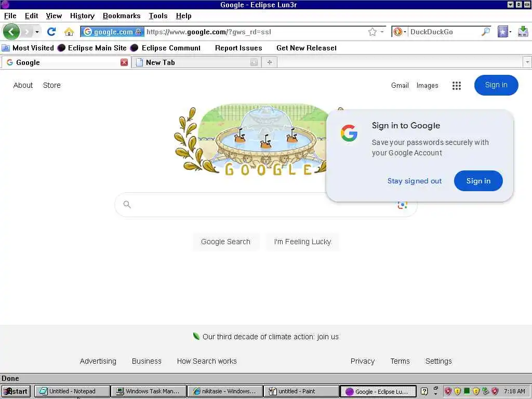
Task: Open a new tab with plus button
Action: (270, 62)
